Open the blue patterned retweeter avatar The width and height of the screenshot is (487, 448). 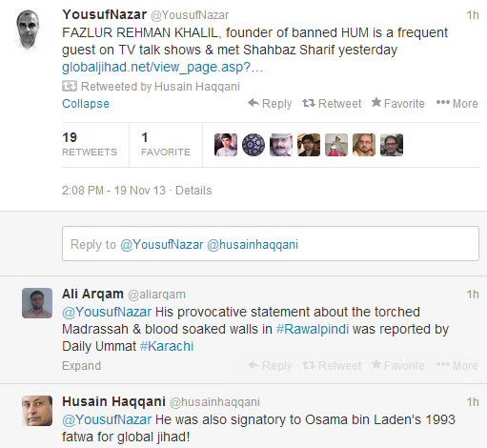254,145
